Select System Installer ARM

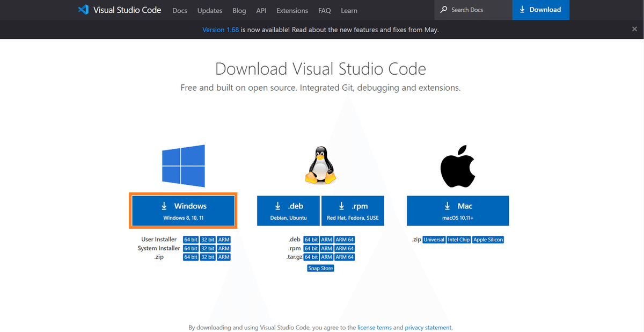point(224,248)
